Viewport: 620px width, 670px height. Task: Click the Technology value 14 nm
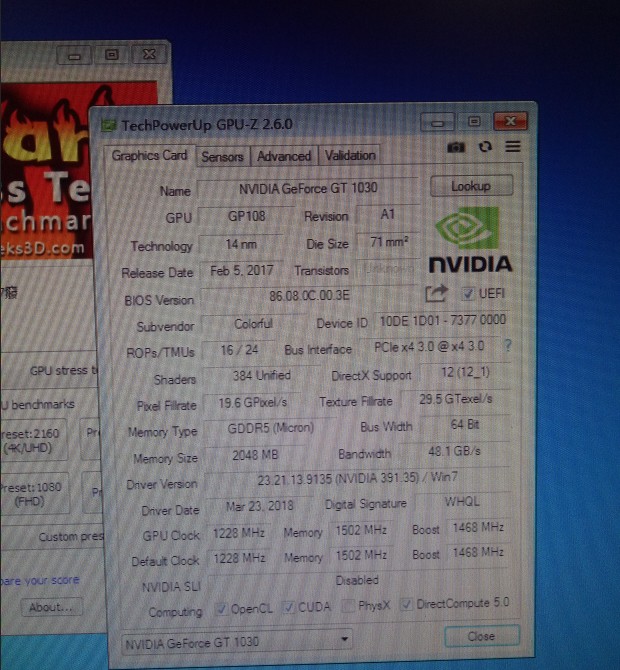[241, 244]
